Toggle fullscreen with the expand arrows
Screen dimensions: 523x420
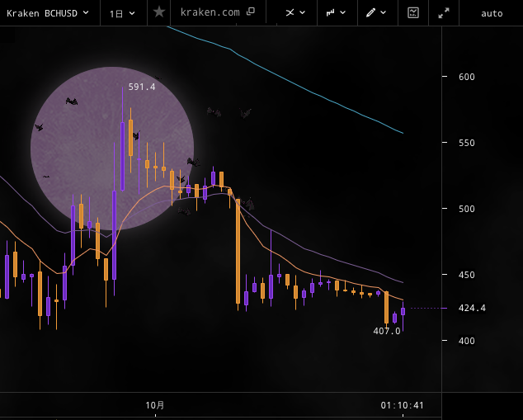[444, 12]
